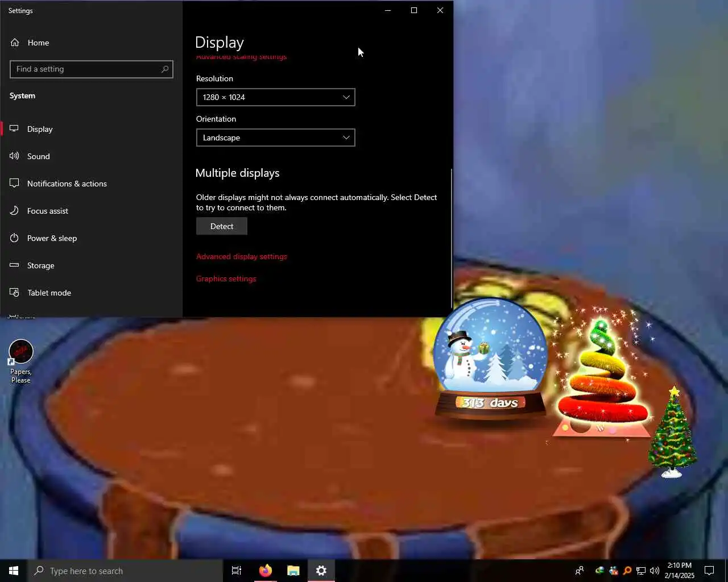Select Notifications & actions

pyautogui.click(x=67, y=184)
